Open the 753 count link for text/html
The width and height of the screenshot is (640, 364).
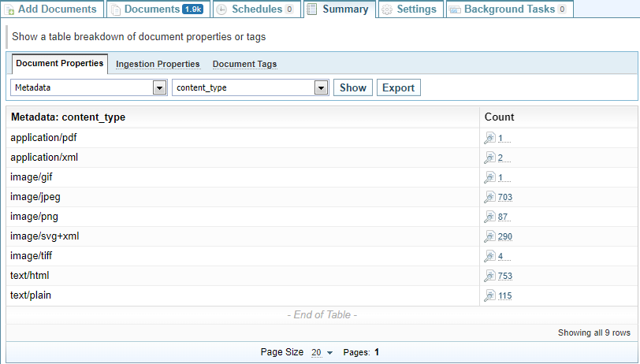coord(505,276)
